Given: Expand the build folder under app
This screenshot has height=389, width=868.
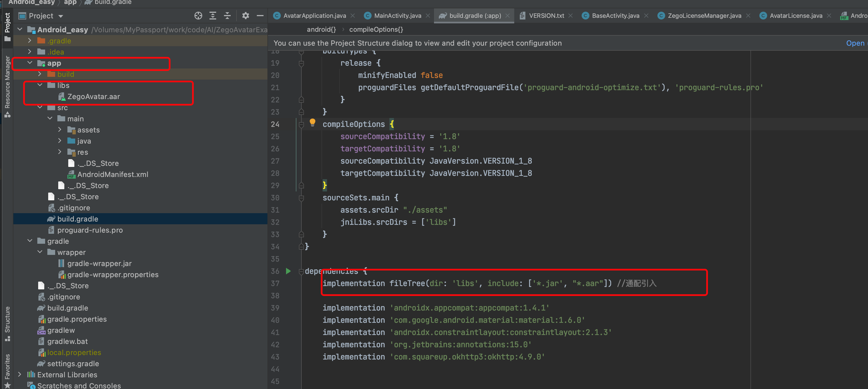Looking at the screenshot, I should [40, 74].
